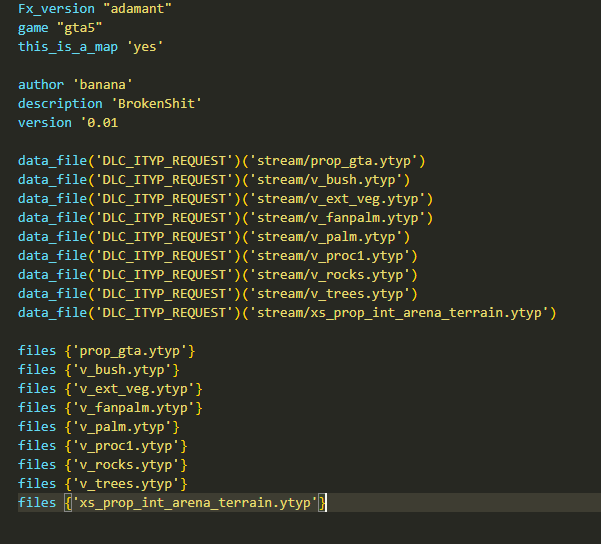Click the line game "gta5"

tap(60, 28)
